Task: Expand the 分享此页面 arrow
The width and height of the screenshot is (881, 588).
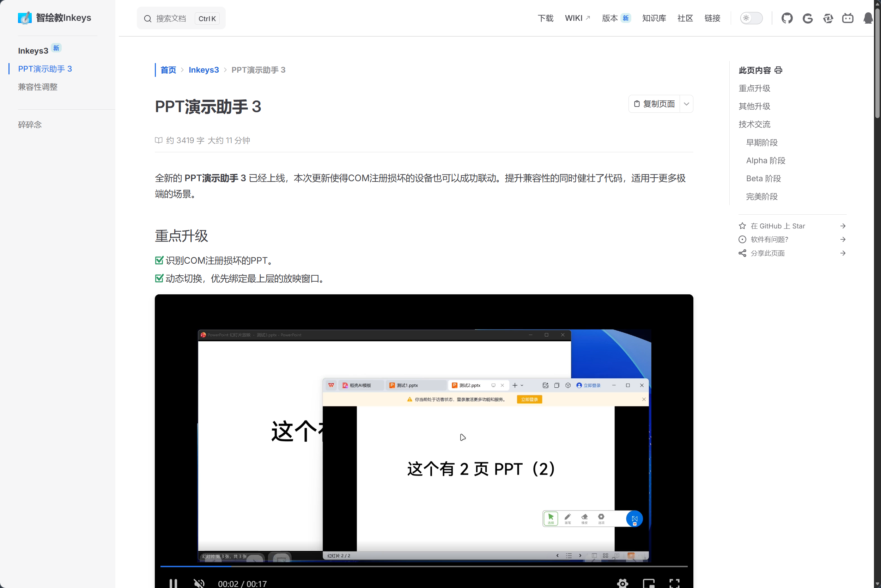Action: click(x=843, y=253)
